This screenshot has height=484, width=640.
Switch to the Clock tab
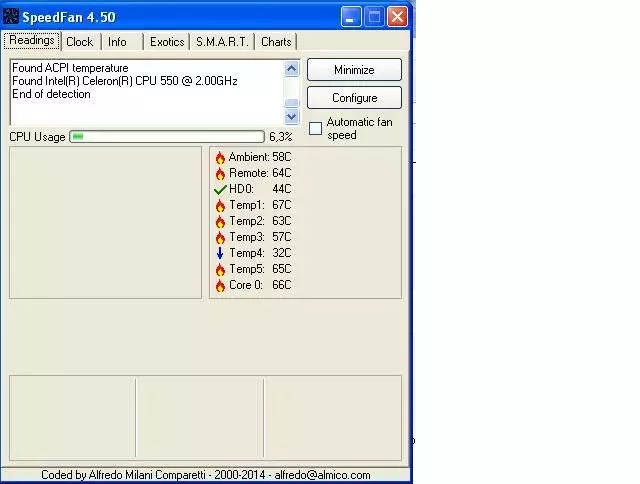[80, 42]
